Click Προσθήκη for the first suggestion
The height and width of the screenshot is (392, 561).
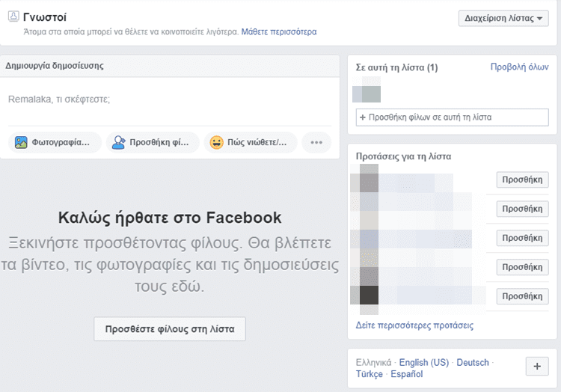point(522,180)
